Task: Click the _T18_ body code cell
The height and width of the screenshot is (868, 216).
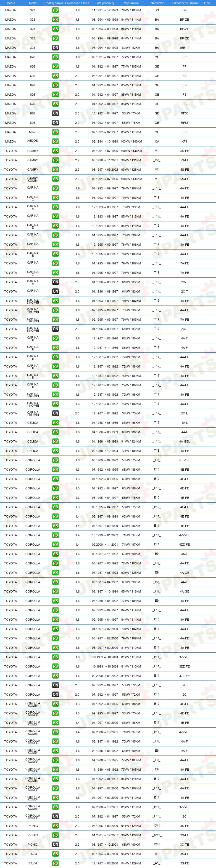Action: coord(157,451)
